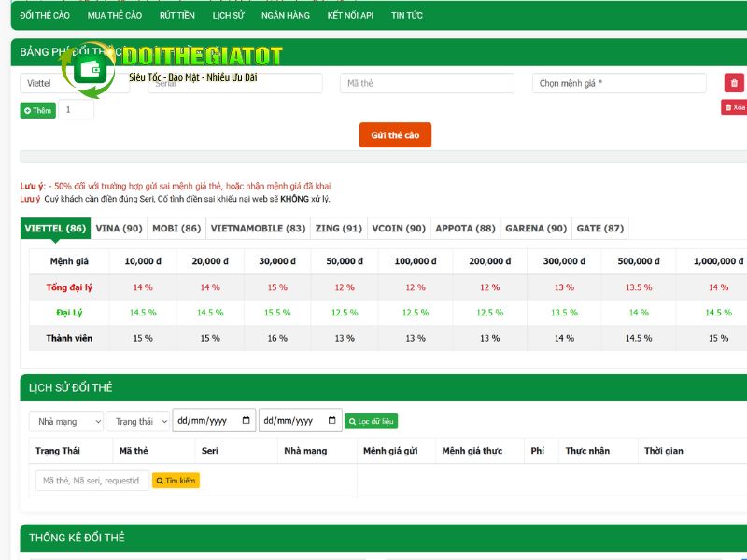Click the green Thêm button
Viewport: 747px width, 560px height.
(x=37, y=110)
